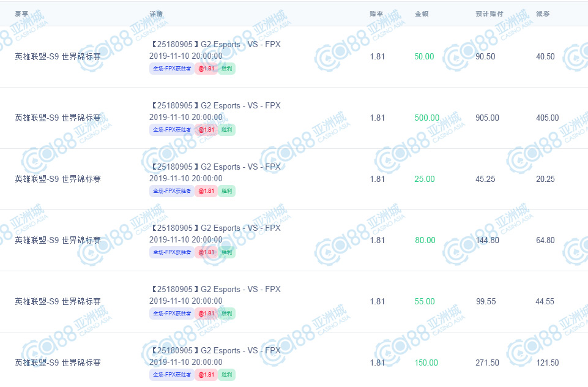Click the 预计赔付 column header
The image size is (588, 387).
tap(489, 14)
